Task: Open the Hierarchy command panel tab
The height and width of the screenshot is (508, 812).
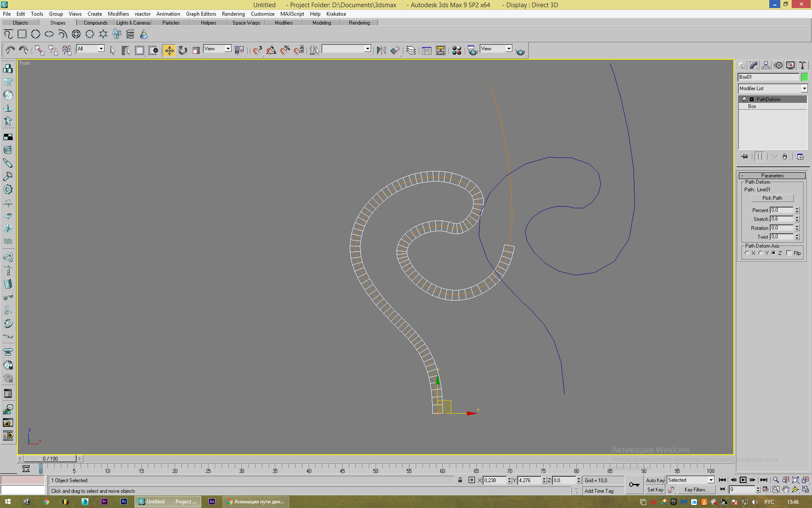Action: tap(766, 65)
